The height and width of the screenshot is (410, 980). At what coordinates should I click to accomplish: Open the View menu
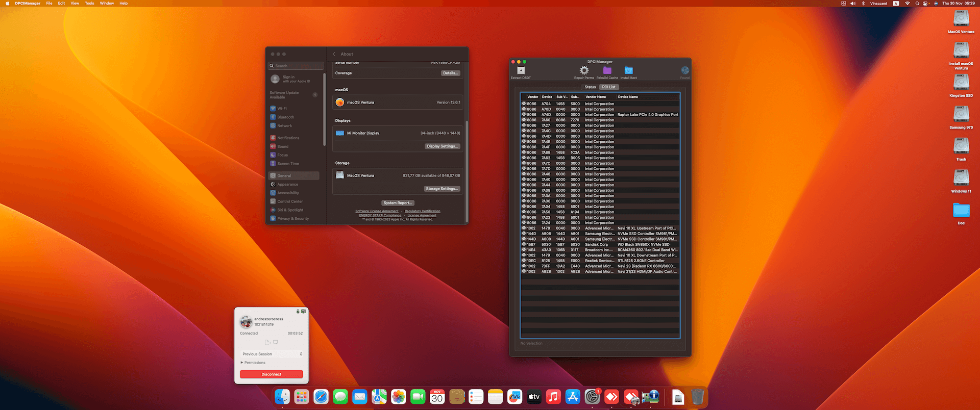point(75,3)
